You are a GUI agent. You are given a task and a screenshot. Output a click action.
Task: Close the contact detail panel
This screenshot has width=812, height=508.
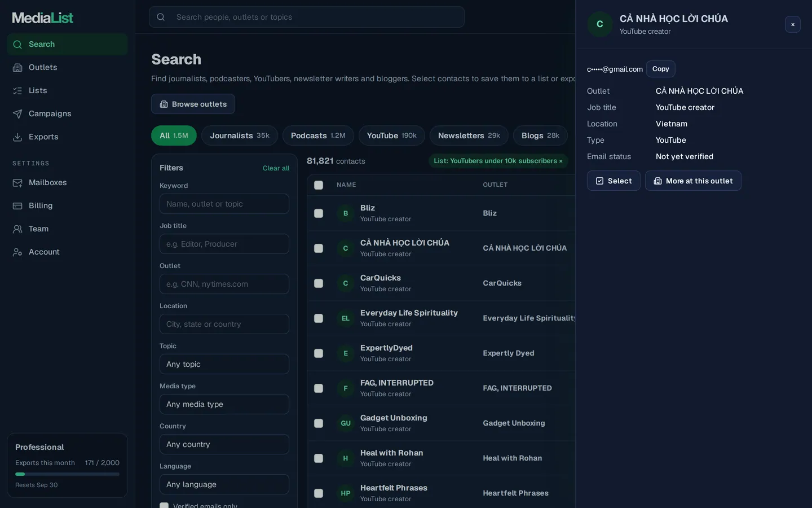[x=793, y=24]
